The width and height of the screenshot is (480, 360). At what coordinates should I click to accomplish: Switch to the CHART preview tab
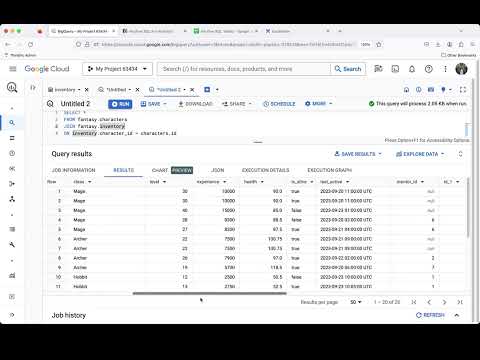click(x=172, y=170)
